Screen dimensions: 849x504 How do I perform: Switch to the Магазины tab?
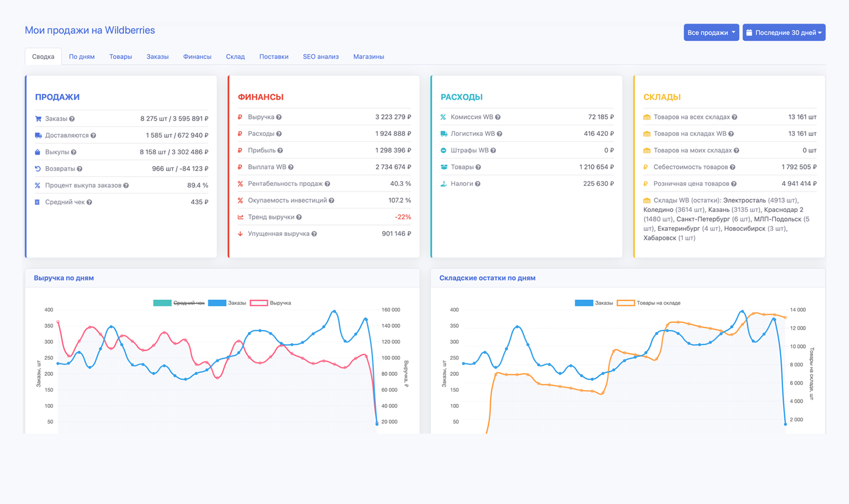click(x=369, y=57)
